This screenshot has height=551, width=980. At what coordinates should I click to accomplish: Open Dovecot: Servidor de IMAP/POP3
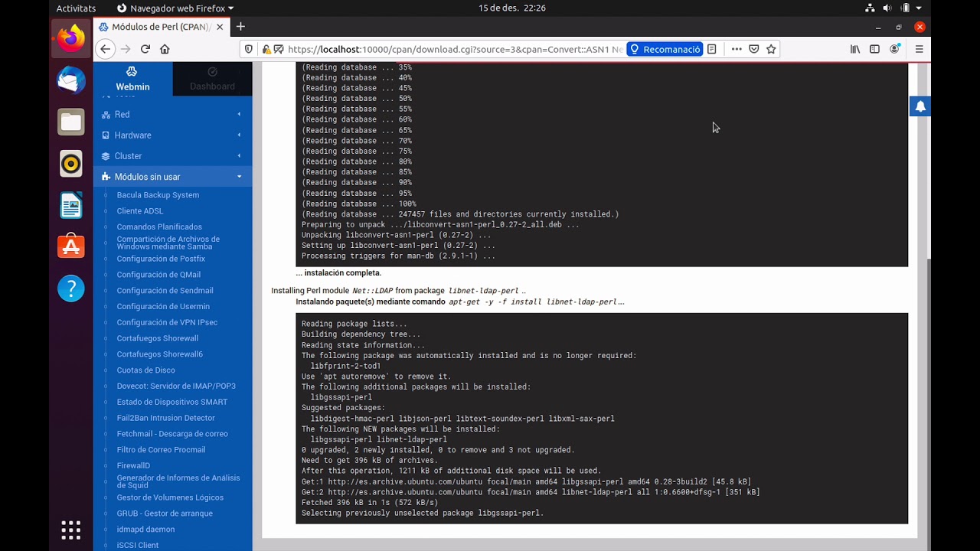click(x=176, y=386)
